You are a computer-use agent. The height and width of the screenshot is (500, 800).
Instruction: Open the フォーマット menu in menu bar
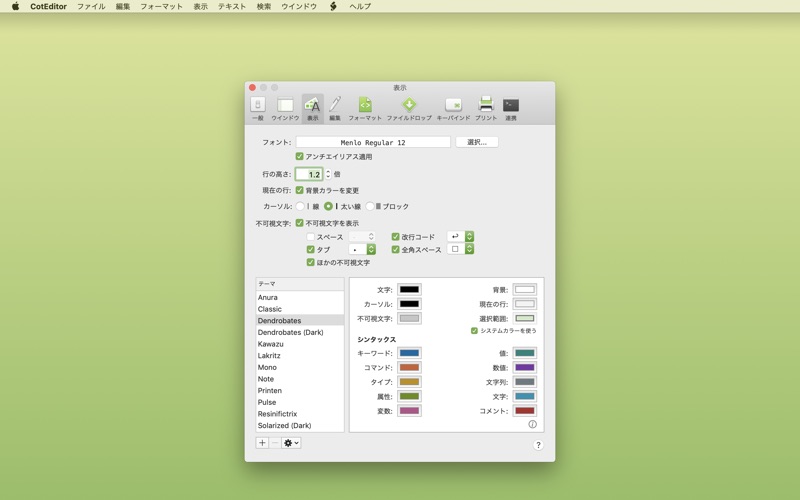click(161, 6)
